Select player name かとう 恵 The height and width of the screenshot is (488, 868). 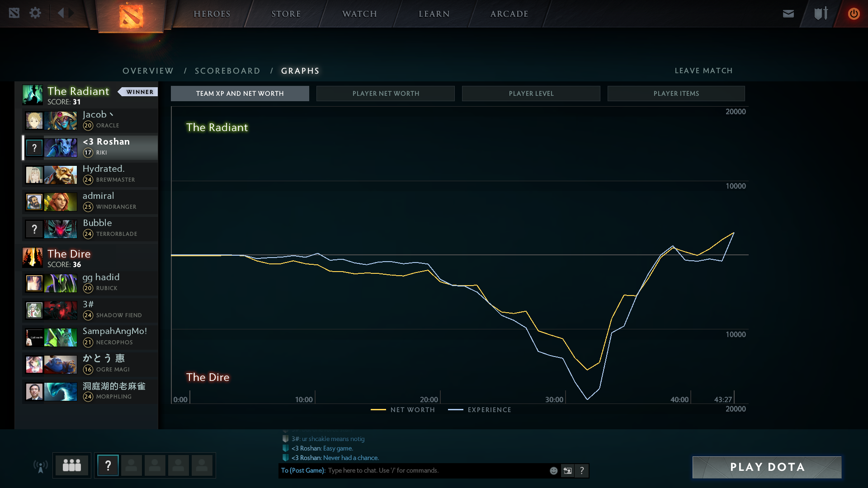click(x=104, y=358)
